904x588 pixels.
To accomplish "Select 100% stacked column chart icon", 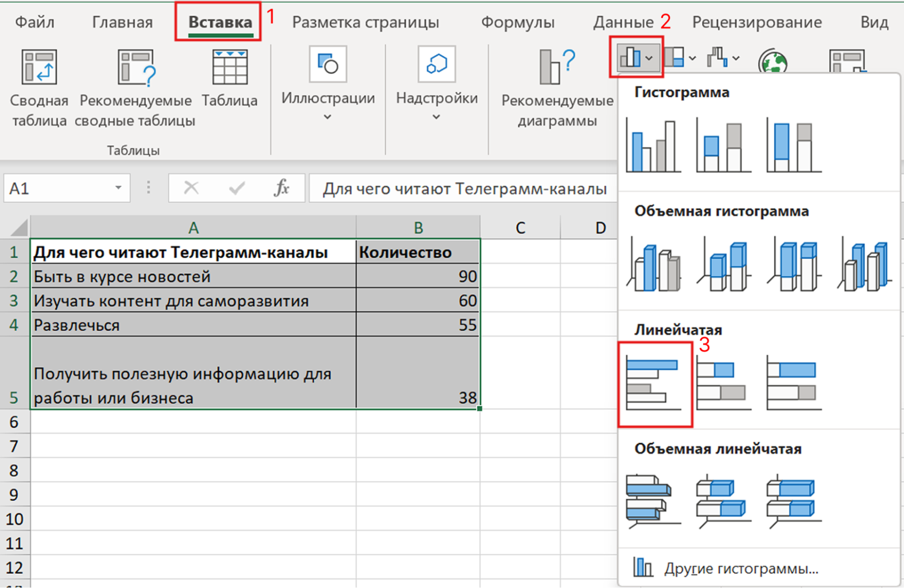I will pos(794,146).
